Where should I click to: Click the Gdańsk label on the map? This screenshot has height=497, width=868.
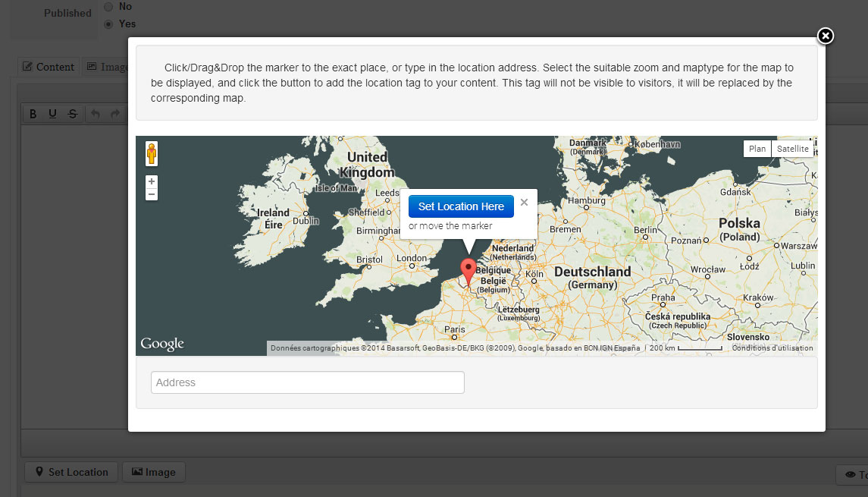(x=735, y=192)
